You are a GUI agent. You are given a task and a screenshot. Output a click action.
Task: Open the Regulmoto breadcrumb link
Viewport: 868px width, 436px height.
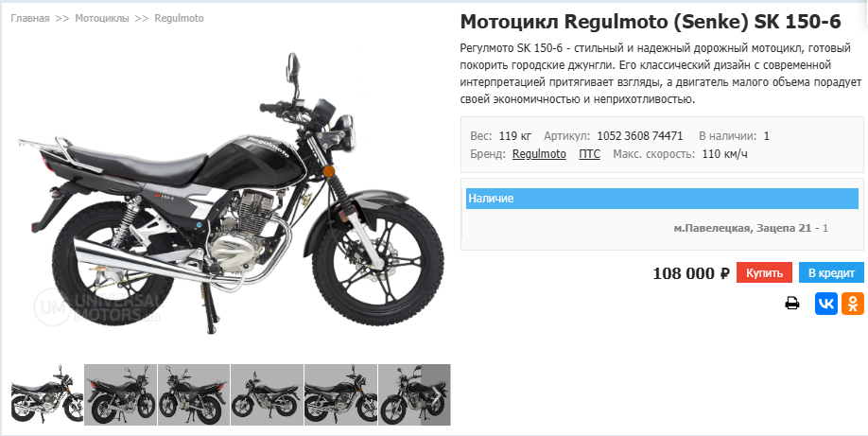click(179, 18)
